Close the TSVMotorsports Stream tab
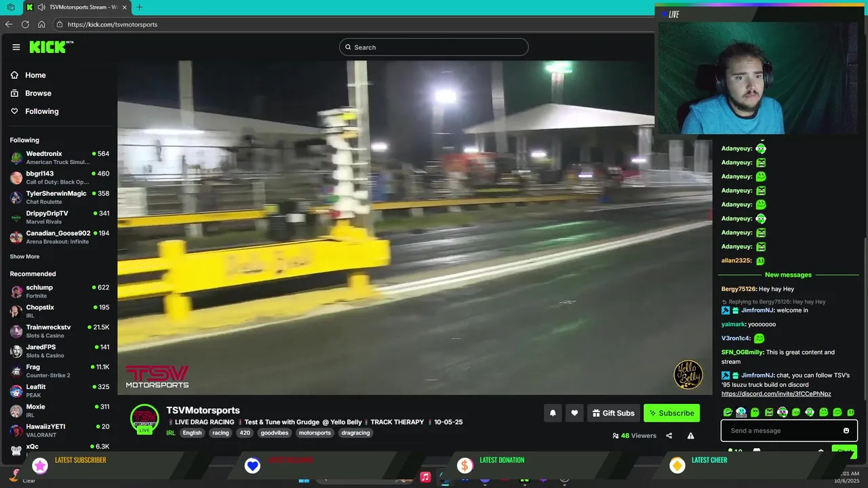This screenshot has height=488, width=868. (124, 7)
